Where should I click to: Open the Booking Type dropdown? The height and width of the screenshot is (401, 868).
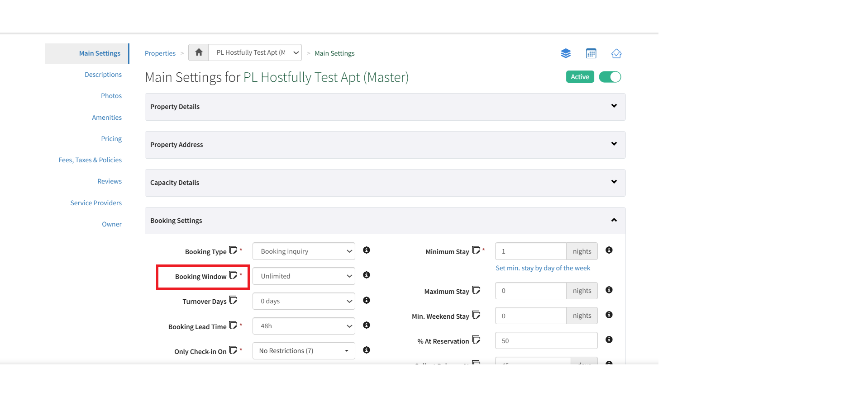pyautogui.click(x=304, y=251)
